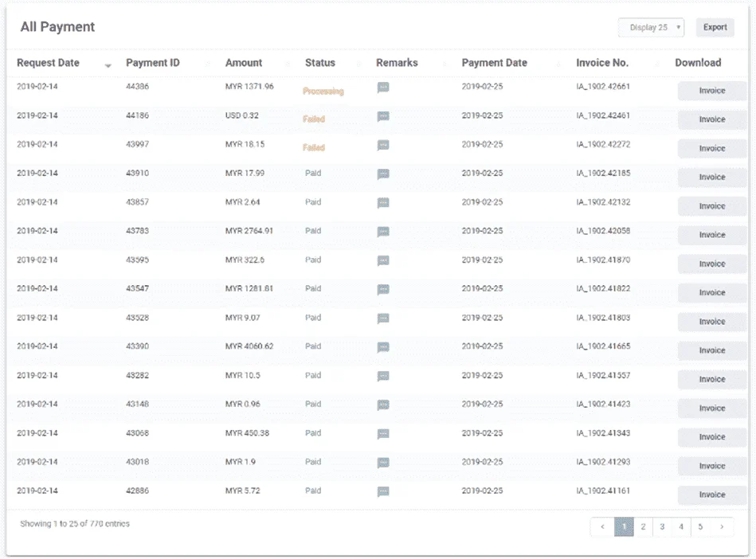Open remarks icon for payment 43910

click(383, 174)
